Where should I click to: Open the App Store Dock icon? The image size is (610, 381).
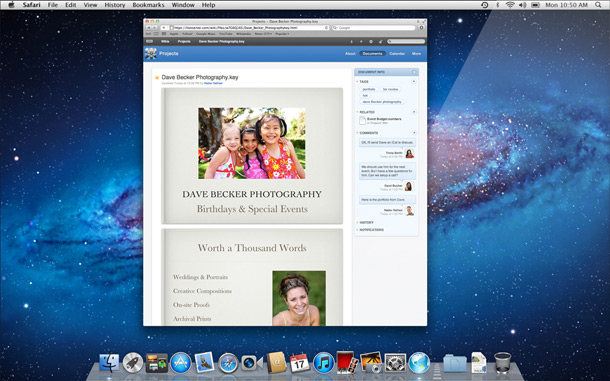[x=181, y=363]
